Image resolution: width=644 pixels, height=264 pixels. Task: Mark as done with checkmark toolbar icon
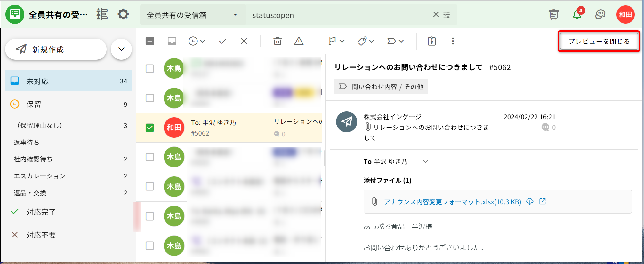click(x=222, y=41)
